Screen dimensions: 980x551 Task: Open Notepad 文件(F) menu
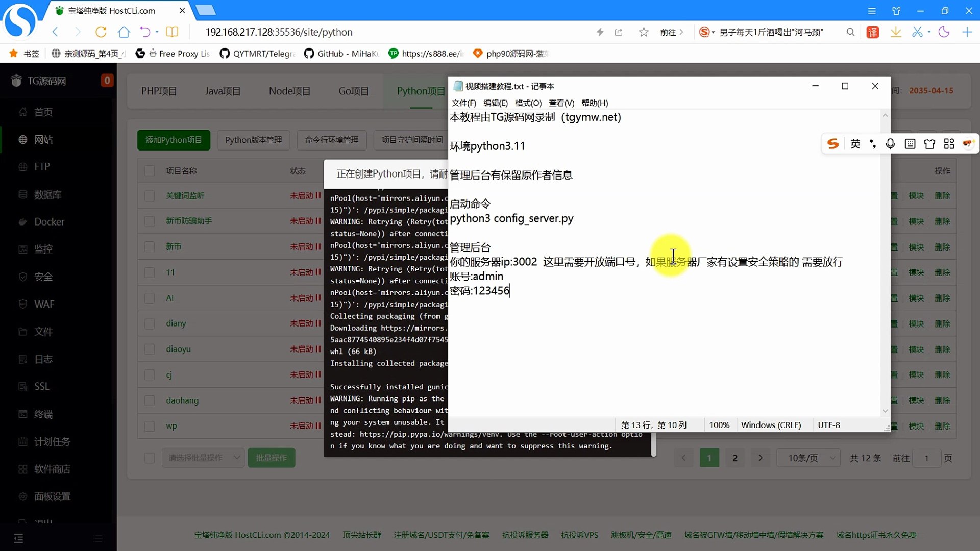463,103
